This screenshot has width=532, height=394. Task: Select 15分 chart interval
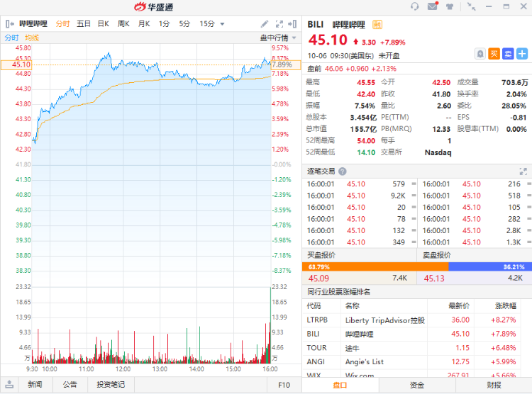pyautogui.click(x=207, y=23)
